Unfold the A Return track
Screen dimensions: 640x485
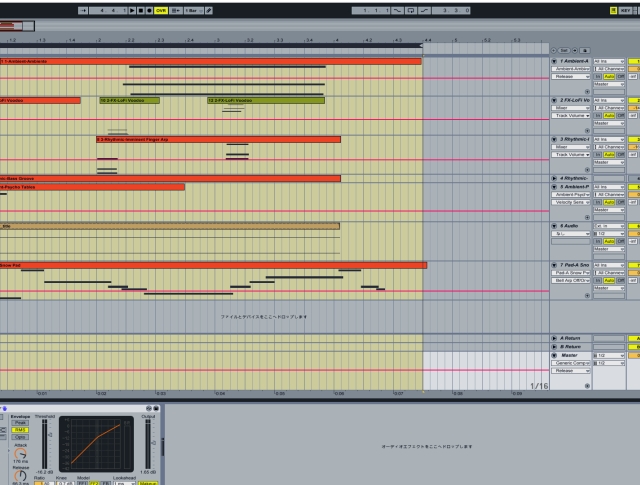pos(555,339)
